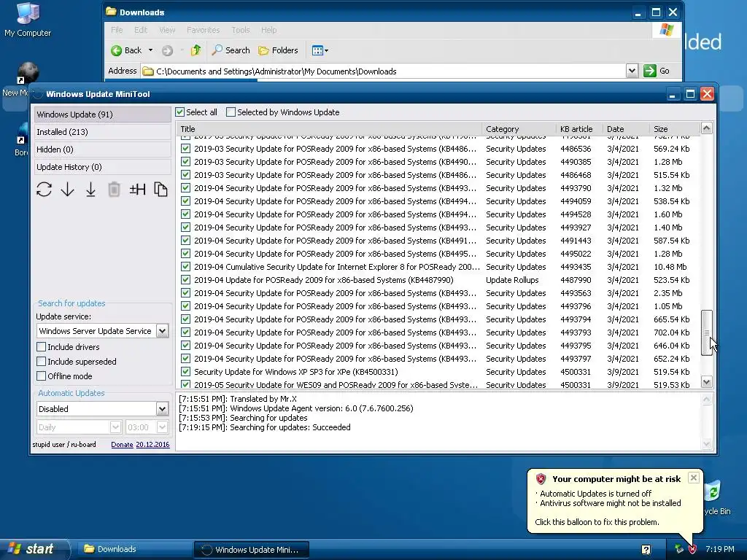
Task: Uncheck Security Update for Windows XP SP3 checkbox
Action: click(x=185, y=371)
